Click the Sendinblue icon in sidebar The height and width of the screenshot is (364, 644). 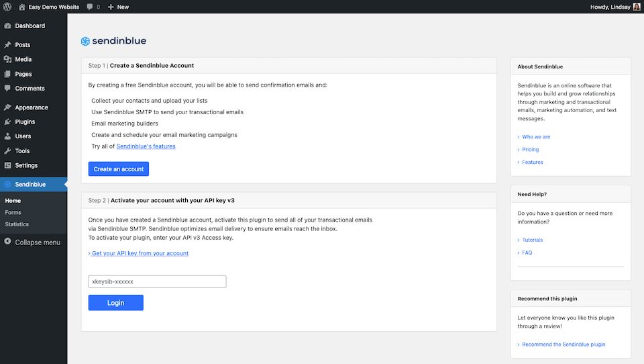pyautogui.click(x=7, y=184)
